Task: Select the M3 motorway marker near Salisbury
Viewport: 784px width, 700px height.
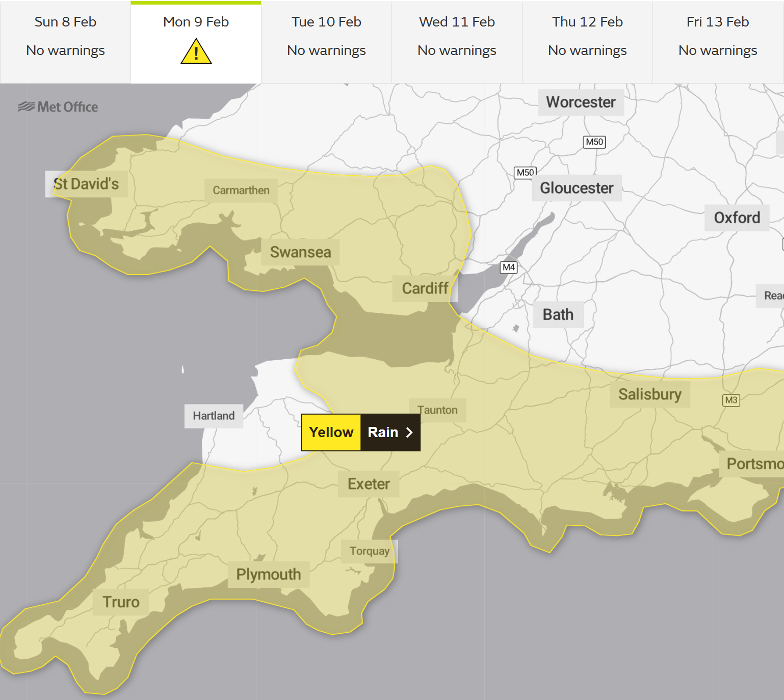Action: (730, 400)
